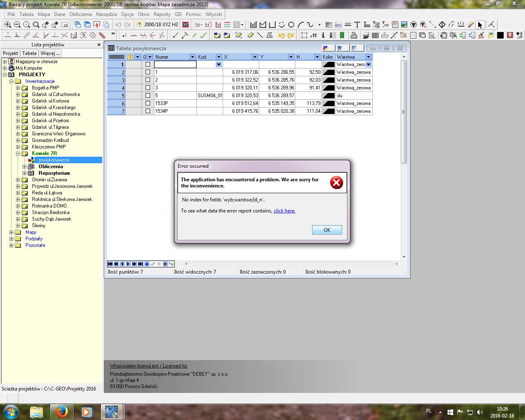Collapse the Kowale 7R tree node
Screen dimensions: 525x420
[x=18, y=153]
